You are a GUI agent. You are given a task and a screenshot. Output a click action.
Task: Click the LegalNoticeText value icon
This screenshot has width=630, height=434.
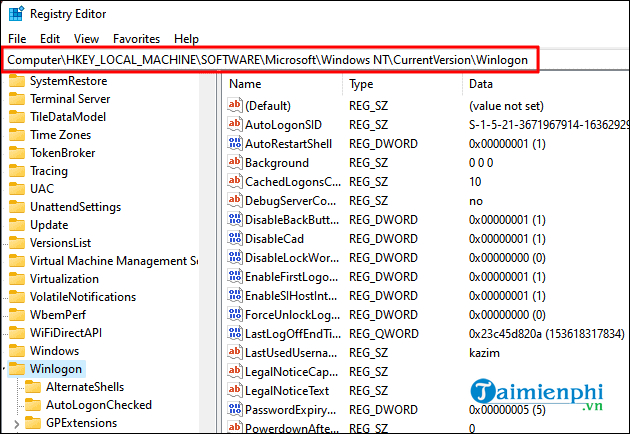(235, 390)
